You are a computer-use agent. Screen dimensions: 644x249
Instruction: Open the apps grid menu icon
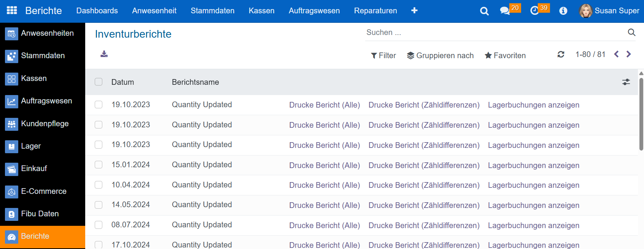(12, 10)
